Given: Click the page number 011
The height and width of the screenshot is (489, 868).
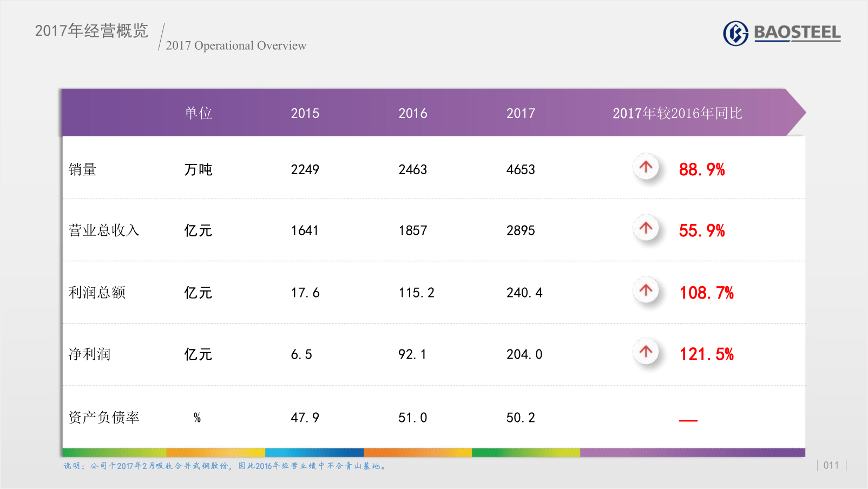Looking at the screenshot, I should tap(831, 465).
